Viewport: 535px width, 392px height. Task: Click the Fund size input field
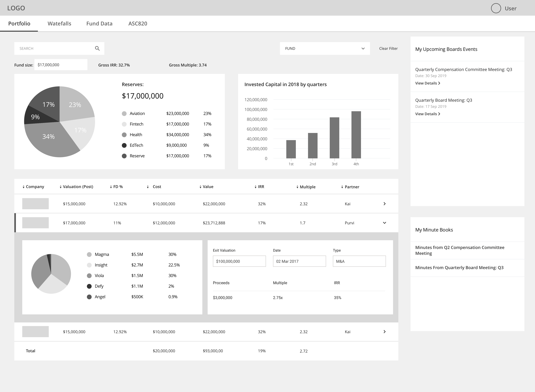coord(61,65)
